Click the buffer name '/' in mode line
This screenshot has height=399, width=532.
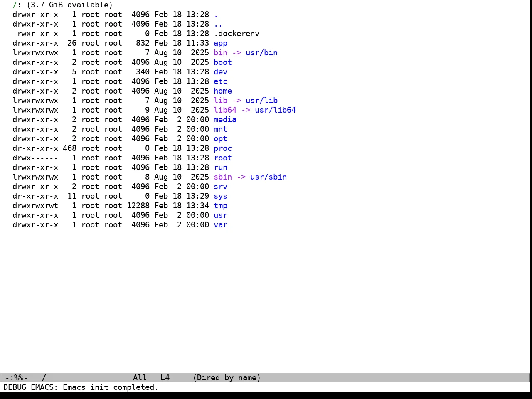click(44, 378)
